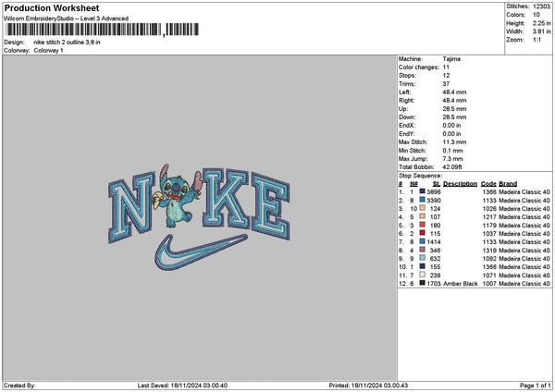Click the design name 'nike stitch 2 outline 3,8 in'

tap(67, 43)
